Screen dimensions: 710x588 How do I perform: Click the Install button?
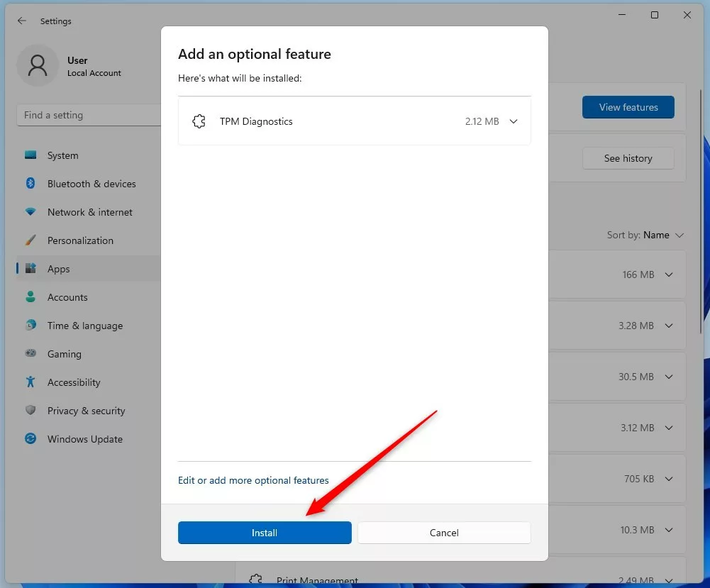[265, 533]
